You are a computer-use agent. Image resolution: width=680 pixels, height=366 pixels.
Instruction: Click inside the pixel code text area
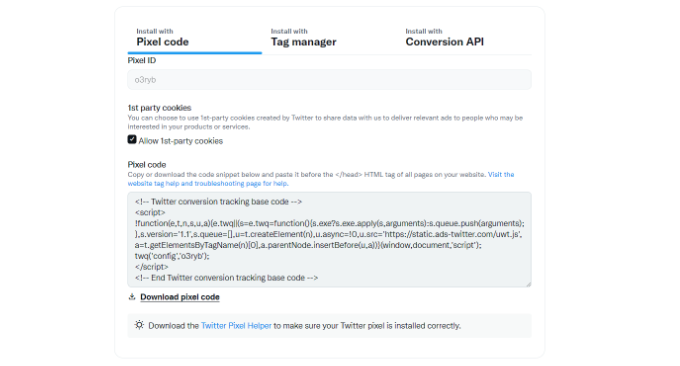click(x=329, y=239)
